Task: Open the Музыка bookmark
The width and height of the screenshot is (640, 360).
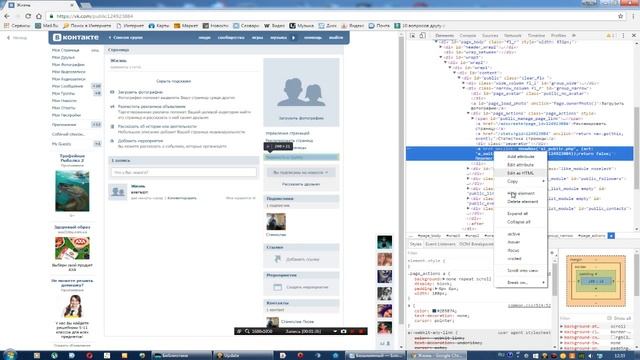Action: [x=302, y=25]
